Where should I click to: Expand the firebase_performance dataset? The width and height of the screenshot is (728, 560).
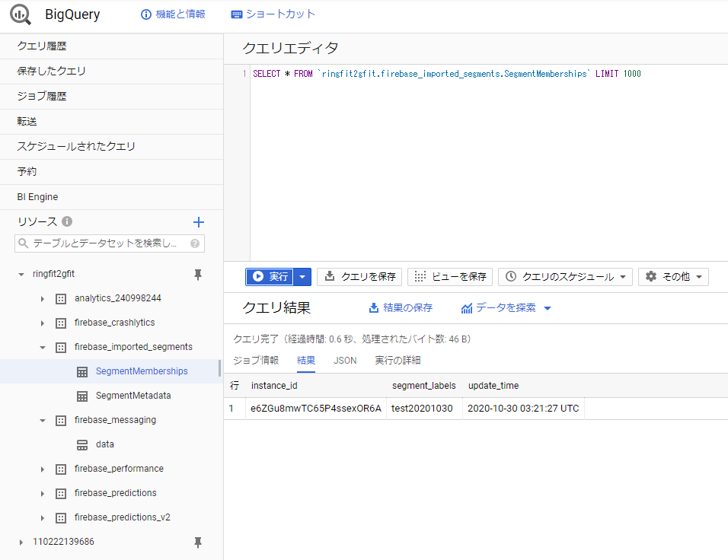point(42,469)
